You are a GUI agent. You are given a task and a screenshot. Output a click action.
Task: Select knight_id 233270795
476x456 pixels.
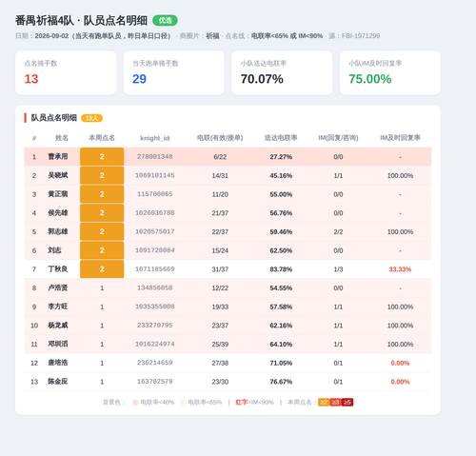[x=155, y=325]
